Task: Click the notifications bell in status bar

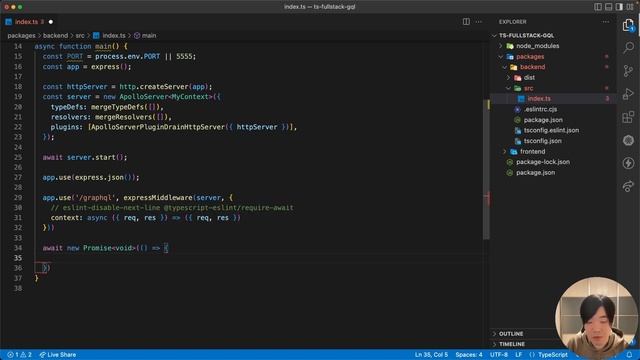Action: pyautogui.click(x=629, y=355)
